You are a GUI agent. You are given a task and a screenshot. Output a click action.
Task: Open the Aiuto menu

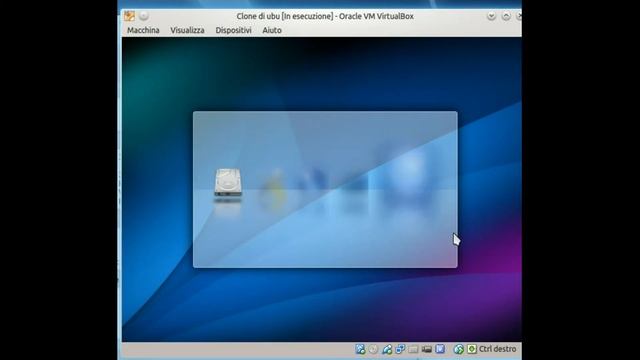(x=272, y=30)
